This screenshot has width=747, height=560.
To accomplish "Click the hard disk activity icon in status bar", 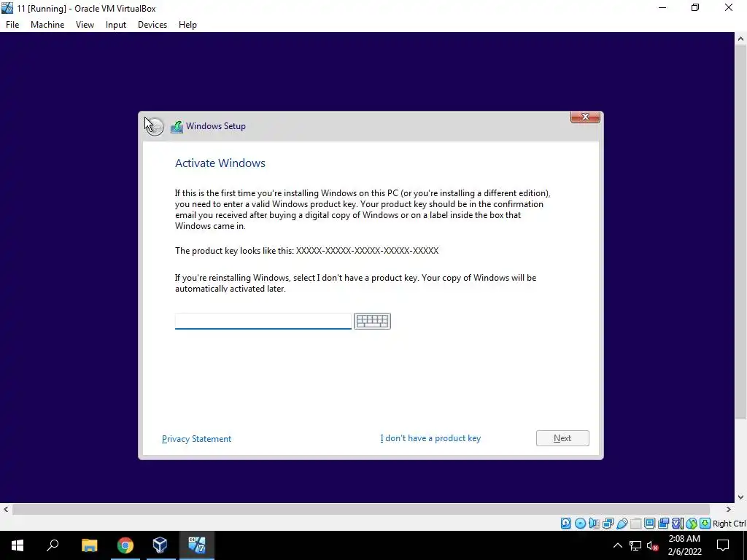I will coord(565,524).
